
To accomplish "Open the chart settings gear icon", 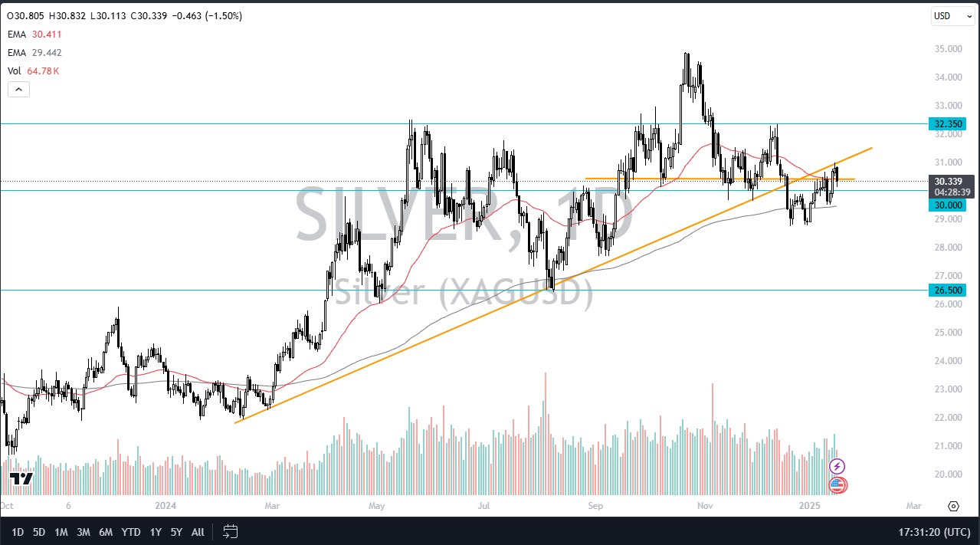I will (x=953, y=506).
